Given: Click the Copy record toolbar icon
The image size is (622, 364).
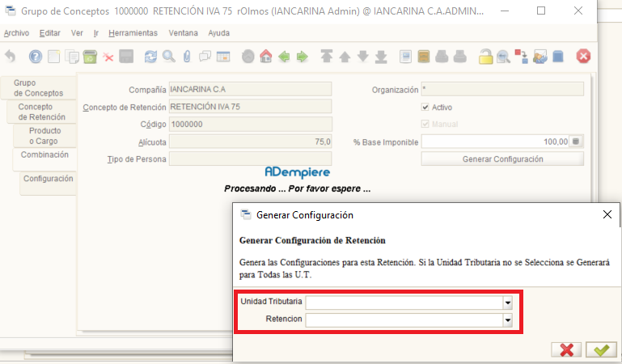Looking at the screenshot, I should click(x=72, y=57).
